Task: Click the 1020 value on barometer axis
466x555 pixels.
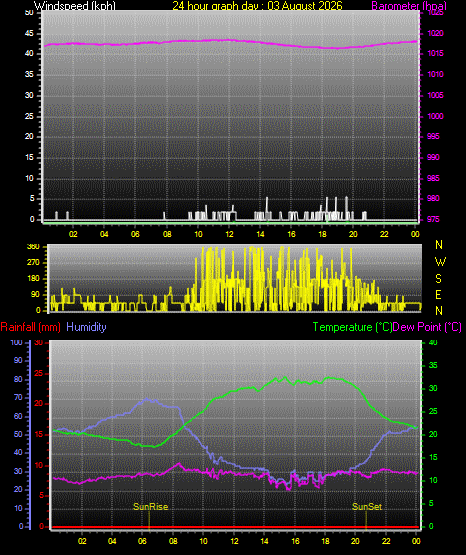Action: pyautogui.click(x=435, y=34)
